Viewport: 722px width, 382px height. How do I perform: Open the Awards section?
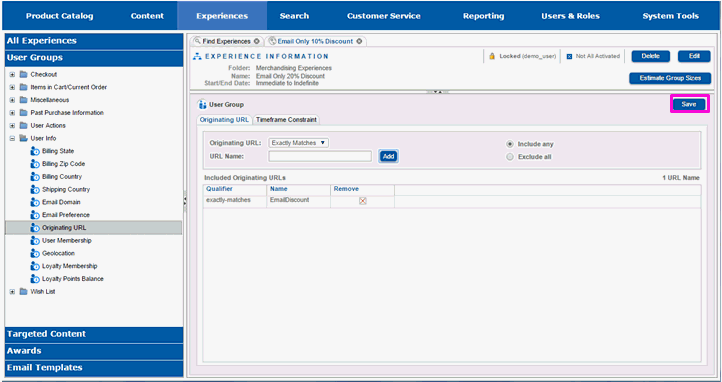pos(94,351)
